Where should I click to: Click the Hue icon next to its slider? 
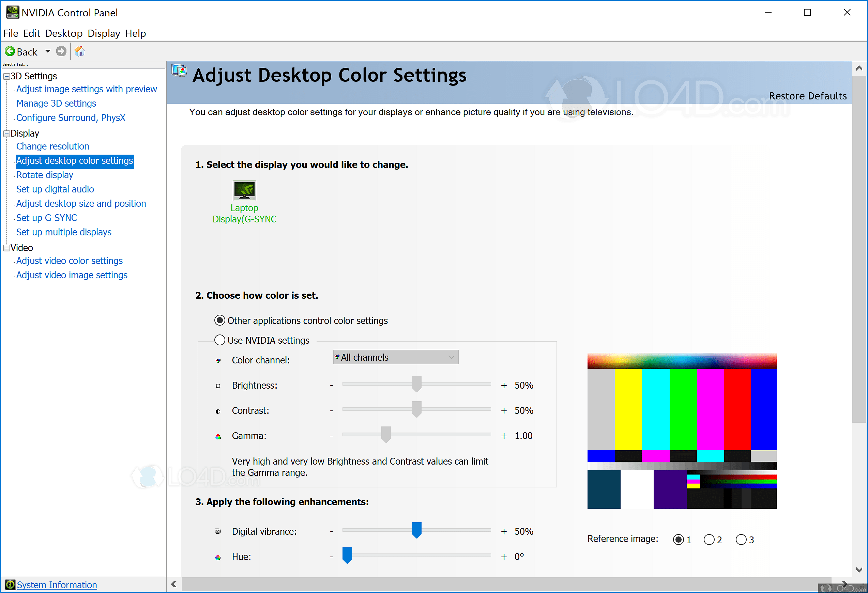point(218,557)
